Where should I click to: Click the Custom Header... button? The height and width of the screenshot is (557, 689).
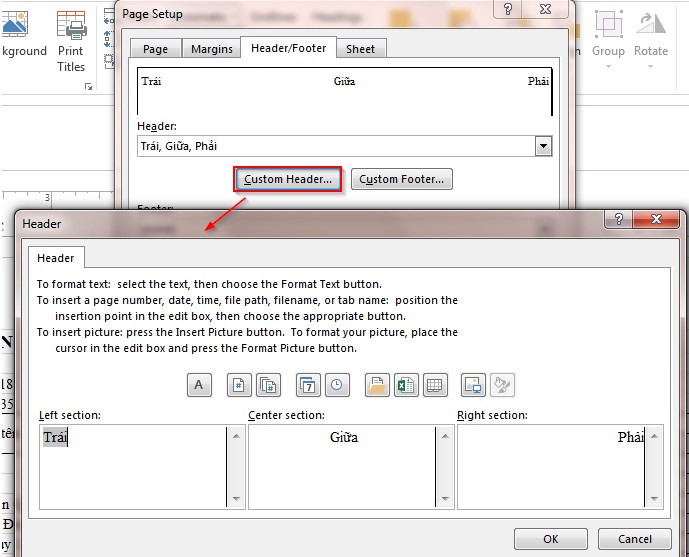(x=288, y=179)
